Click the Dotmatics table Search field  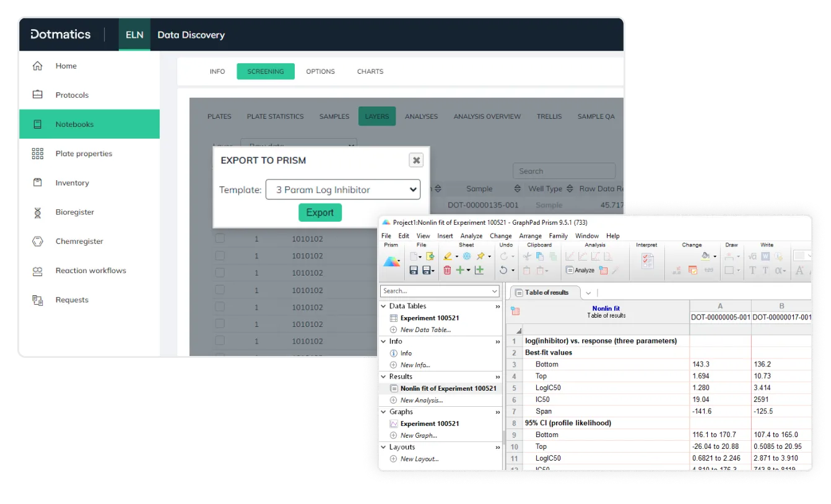(x=564, y=172)
